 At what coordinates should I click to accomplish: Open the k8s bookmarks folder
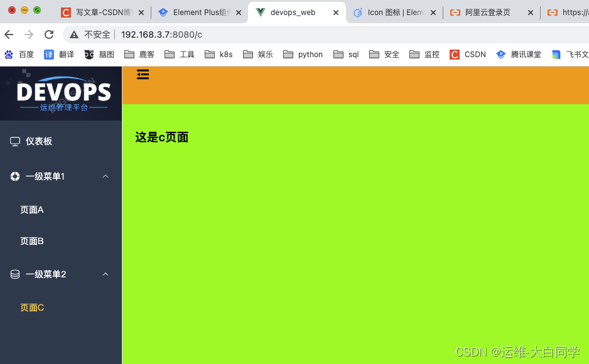218,54
